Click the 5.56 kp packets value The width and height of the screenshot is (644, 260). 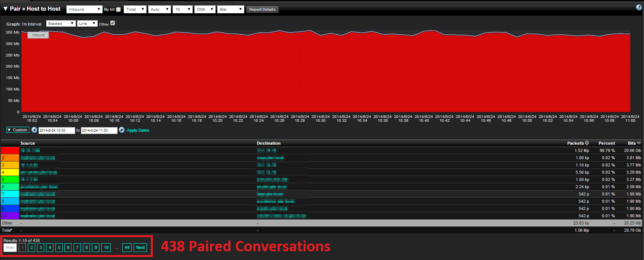click(582, 172)
